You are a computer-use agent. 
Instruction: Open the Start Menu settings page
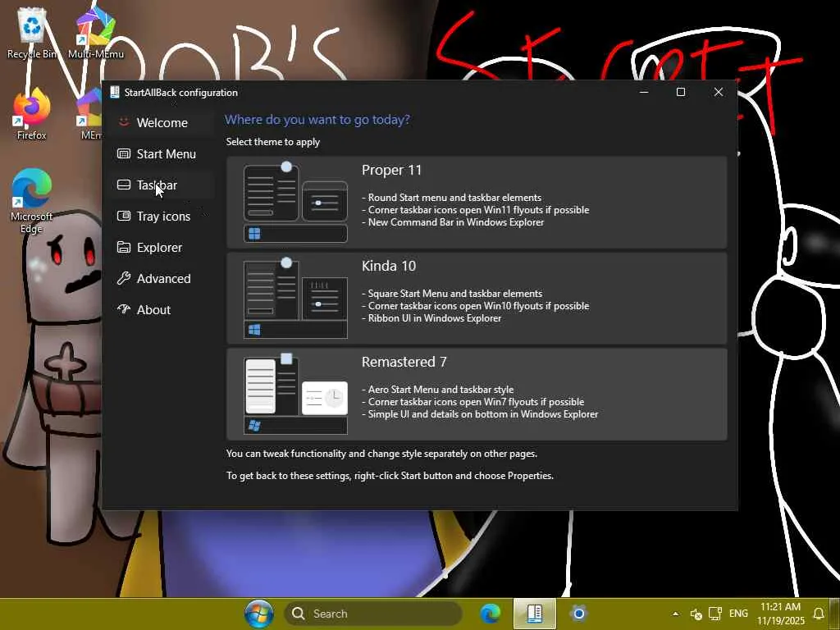click(162, 153)
